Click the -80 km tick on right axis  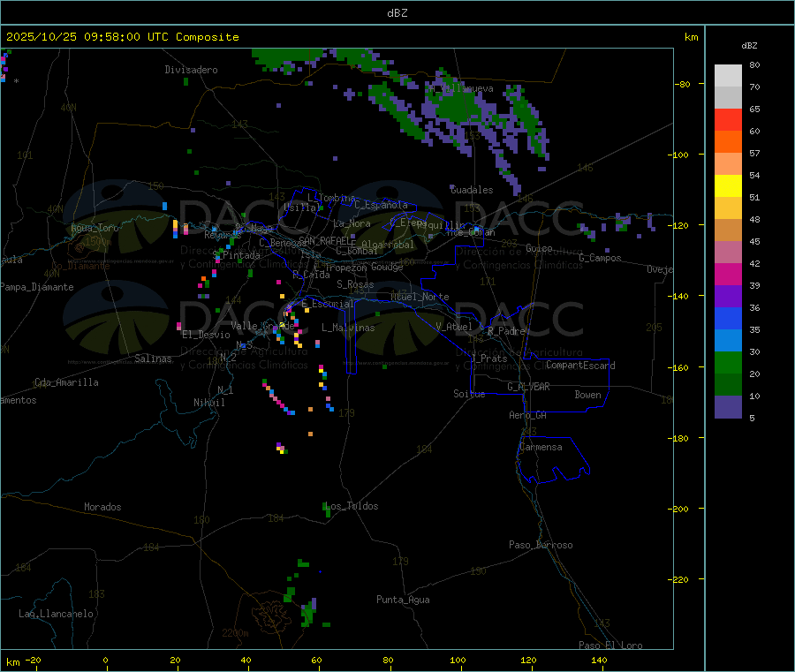682,84
